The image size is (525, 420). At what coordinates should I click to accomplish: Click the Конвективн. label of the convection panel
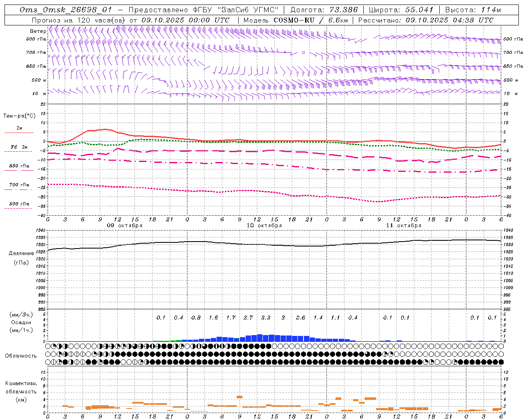point(21,383)
